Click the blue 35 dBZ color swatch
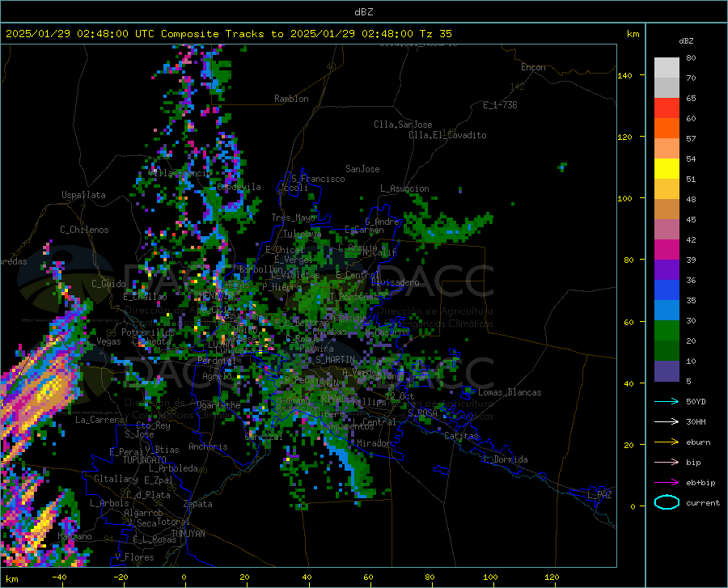Image resolution: width=728 pixels, height=588 pixels. [x=667, y=290]
